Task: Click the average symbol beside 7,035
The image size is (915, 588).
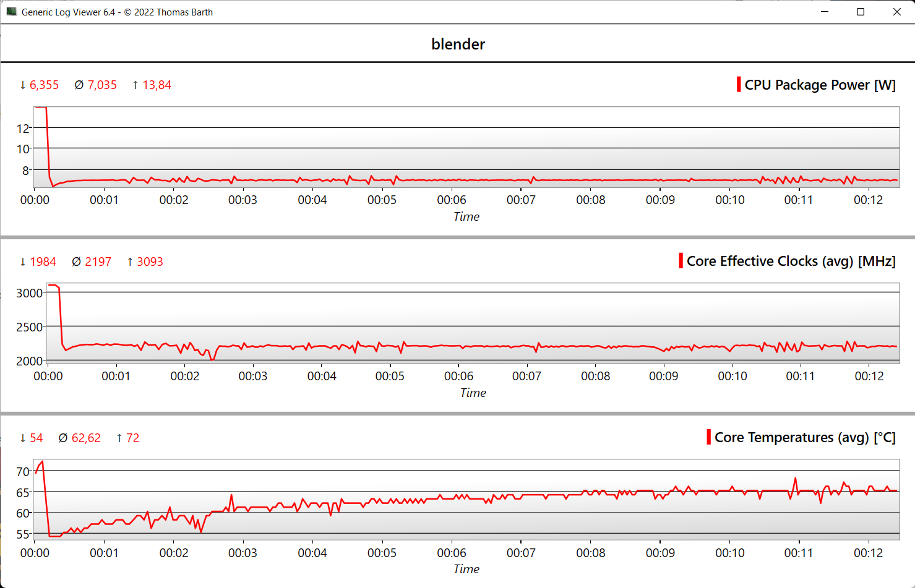Action: [79, 85]
